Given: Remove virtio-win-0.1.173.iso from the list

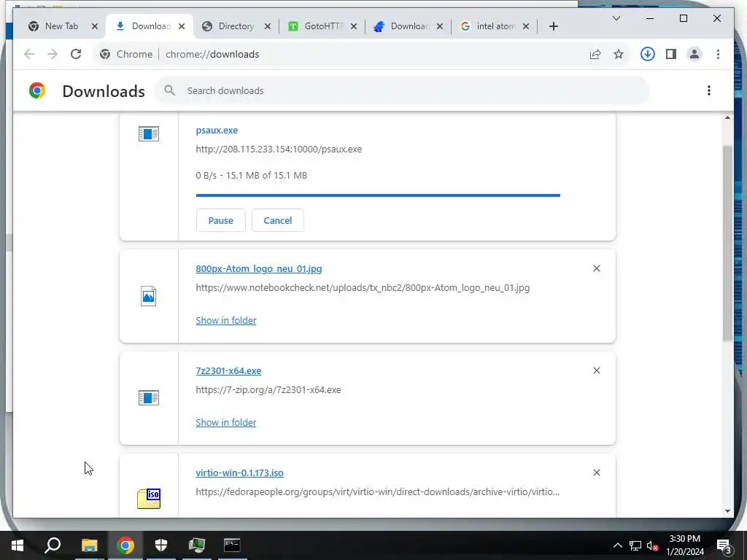Looking at the screenshot, I should [x=597, y=472].
